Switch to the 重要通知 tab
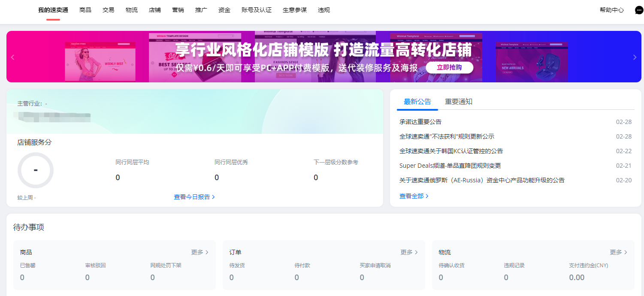The height and width of the screenshot is (296, 644). pyautogui.click(x=459, y=102)
